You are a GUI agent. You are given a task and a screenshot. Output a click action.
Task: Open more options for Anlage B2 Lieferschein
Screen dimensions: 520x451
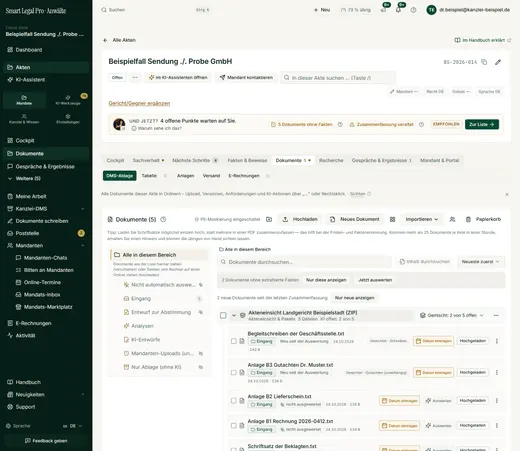click(497, 401)
